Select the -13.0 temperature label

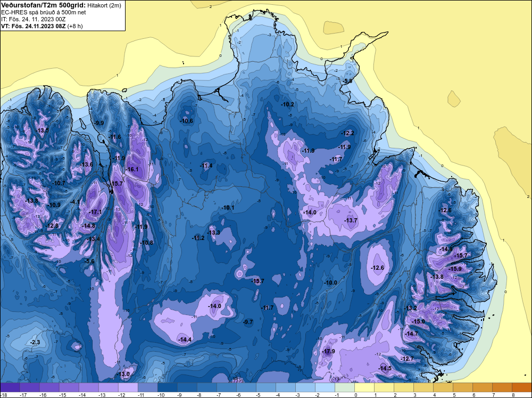123,374
